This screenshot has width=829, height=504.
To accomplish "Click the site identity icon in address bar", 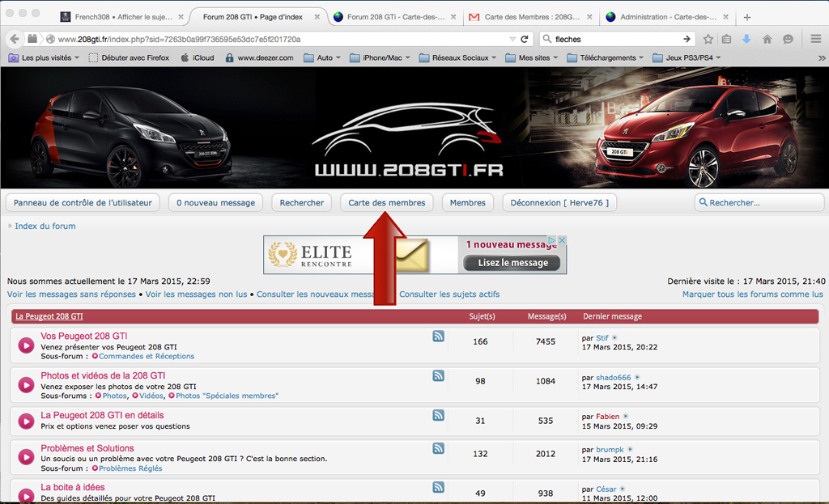I will click(51, 39).
